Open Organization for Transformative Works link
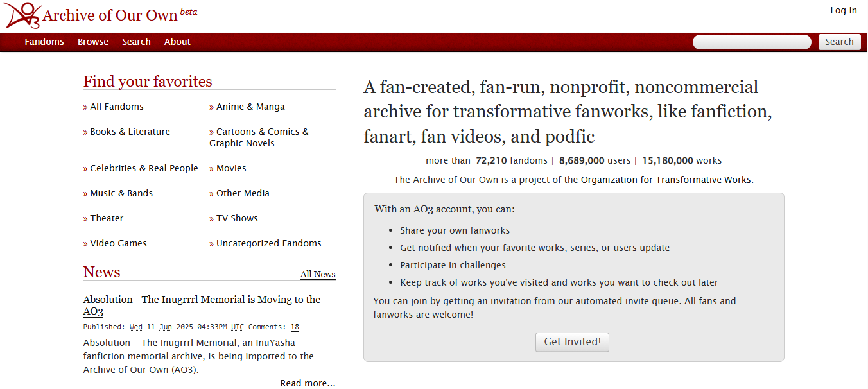The width and height of the screenshot is (868, 389). (x=666, y=180)
